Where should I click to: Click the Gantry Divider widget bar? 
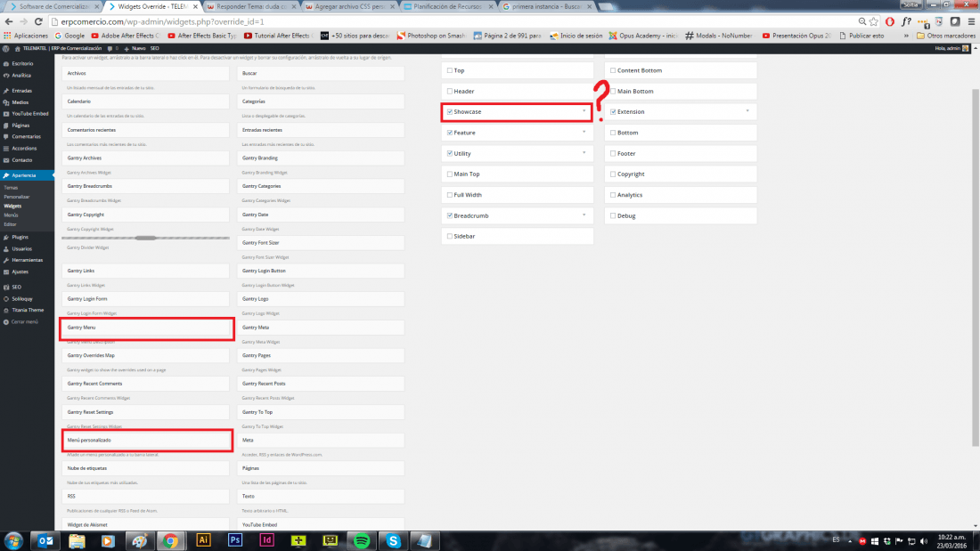(x=145, y=238)
